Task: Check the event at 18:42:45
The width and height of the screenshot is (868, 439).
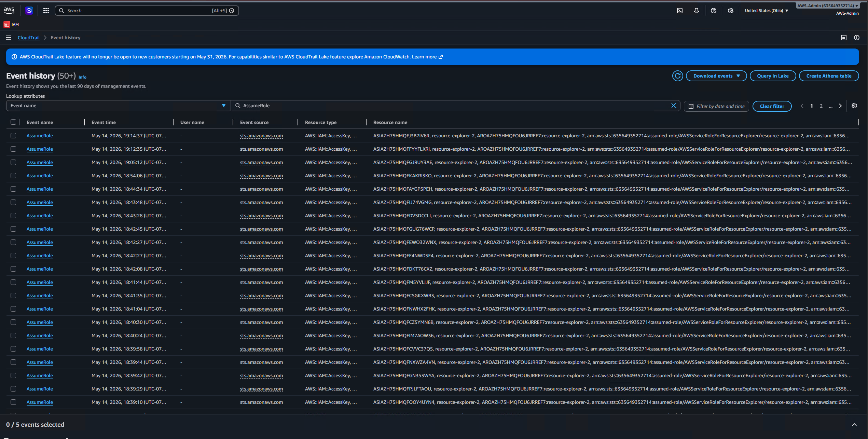Action: click(x=13, y=229)
